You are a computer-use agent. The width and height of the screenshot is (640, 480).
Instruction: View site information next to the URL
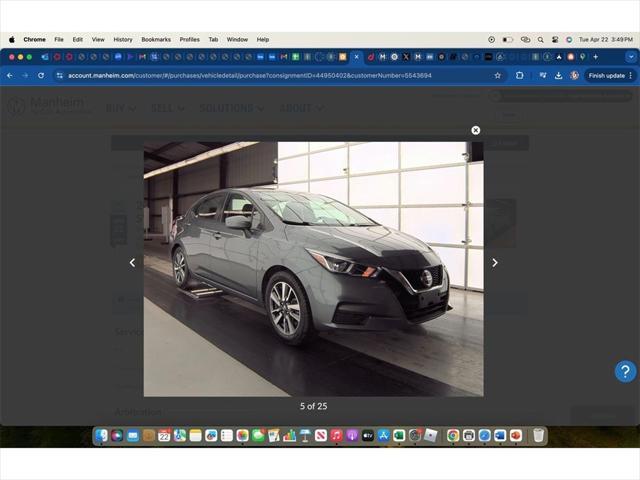pos(60,76)
